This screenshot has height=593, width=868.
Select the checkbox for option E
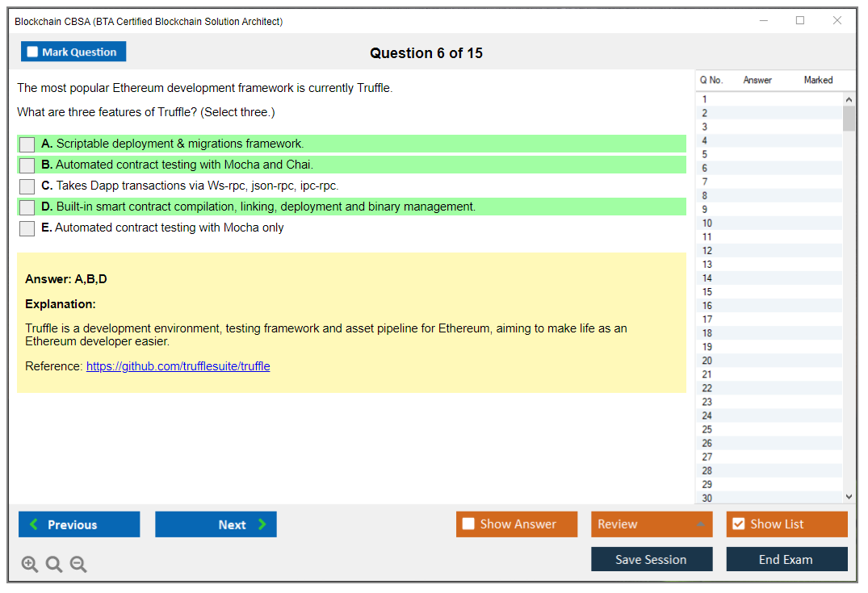(27, 228)
